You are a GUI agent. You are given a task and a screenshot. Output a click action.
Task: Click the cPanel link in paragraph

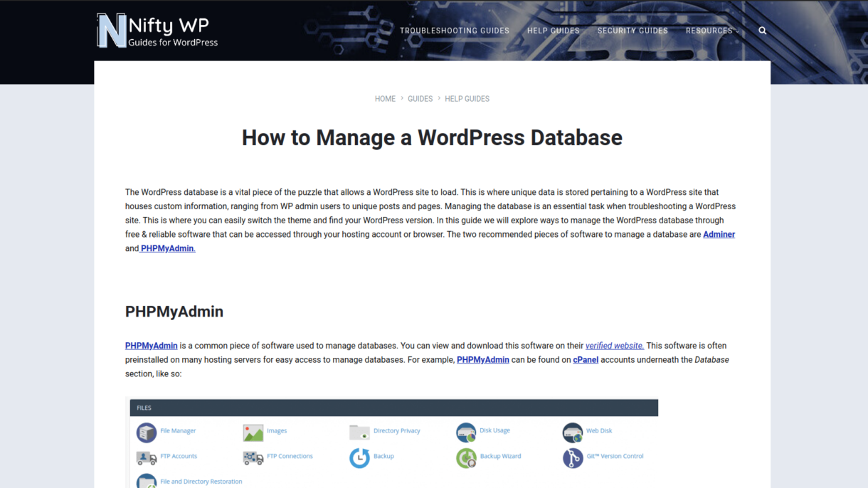tap(586, 360)
